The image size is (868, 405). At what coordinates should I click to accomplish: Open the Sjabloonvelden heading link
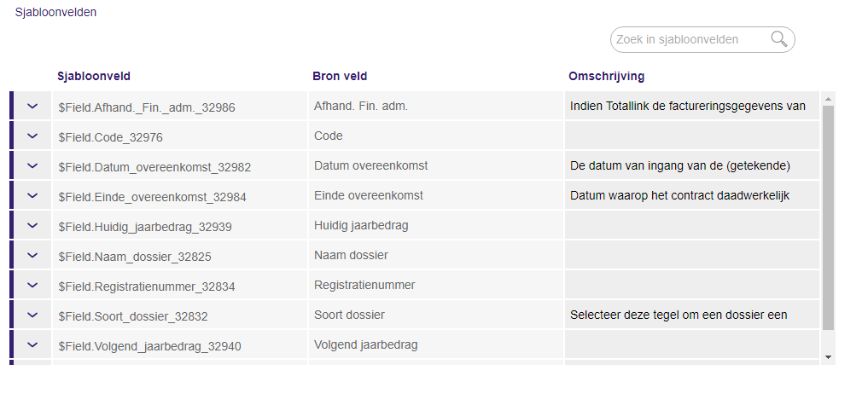pyautogui.click(x=56, y=12)
